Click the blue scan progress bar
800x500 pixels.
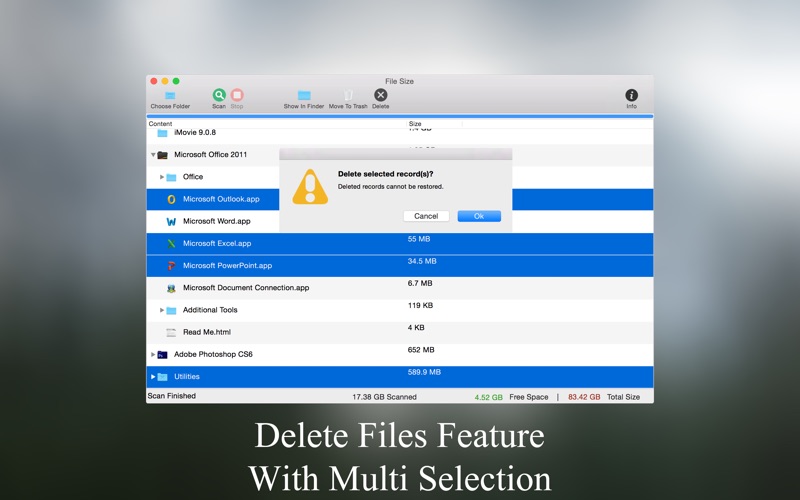(x=399, y=116)
